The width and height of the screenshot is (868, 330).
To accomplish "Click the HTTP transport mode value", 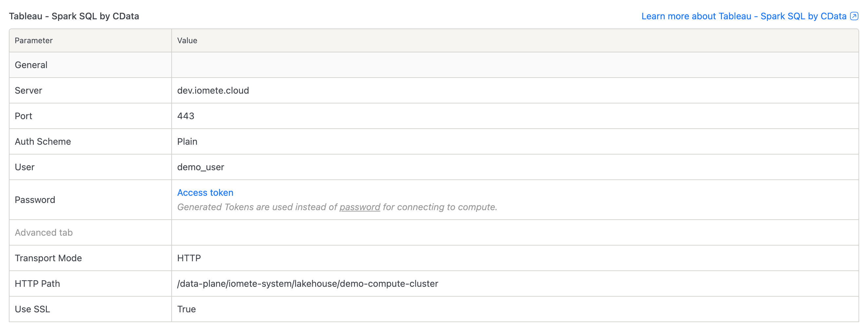I will tap(189, 258).
